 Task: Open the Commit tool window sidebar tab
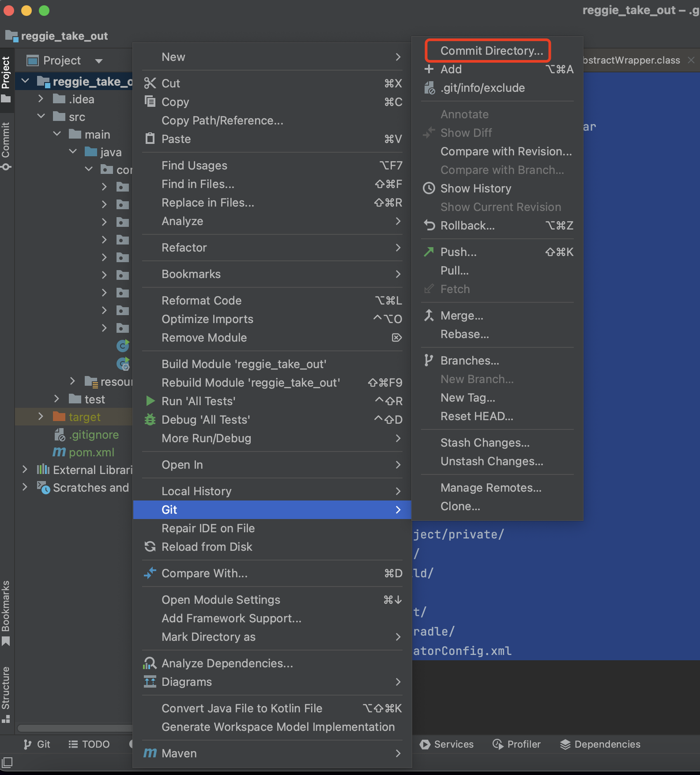point(6,146)
